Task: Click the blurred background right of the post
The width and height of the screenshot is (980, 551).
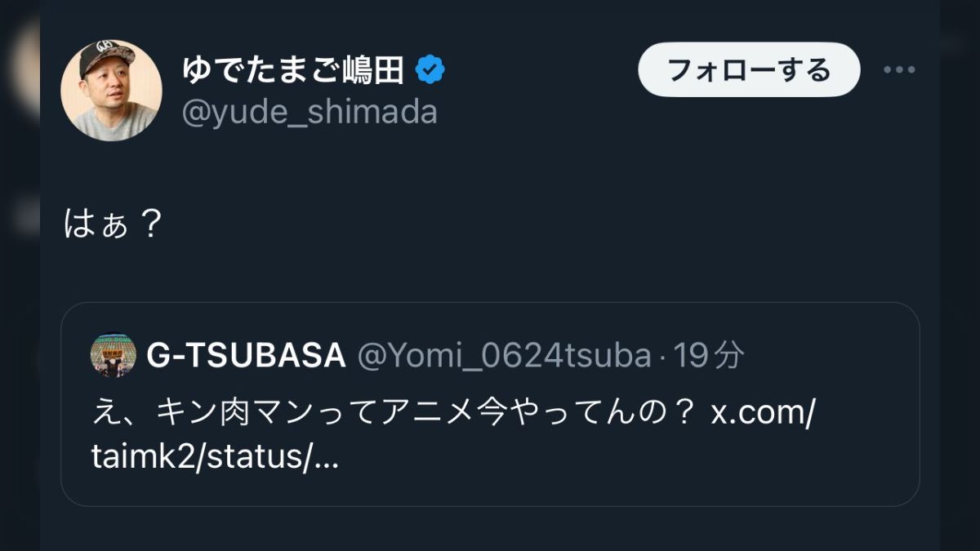Action: [x=960, y=327]
